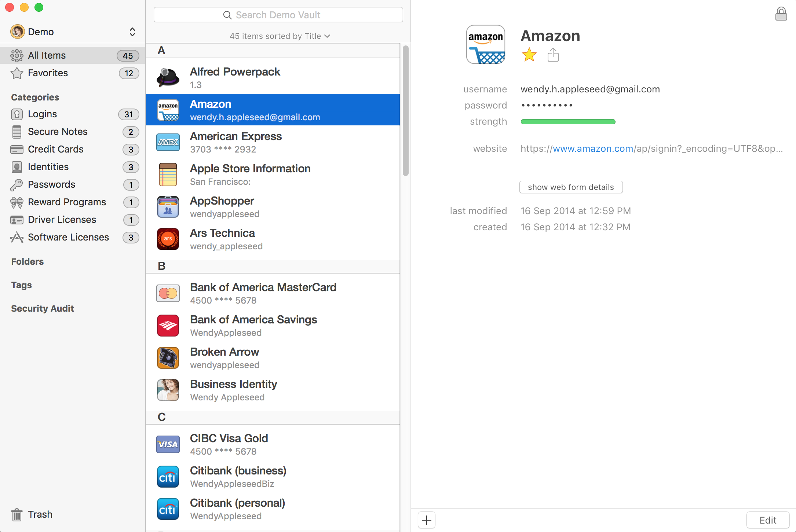The image size is (796, 532).
Task: Collapse the Categories section header
Action: (35, 97)
